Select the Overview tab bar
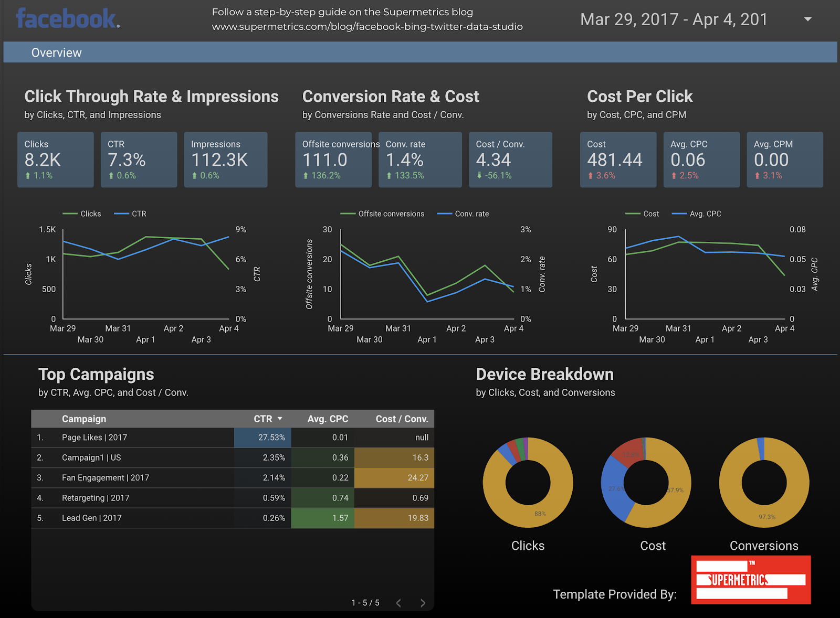This screenshot has width=840, height=618. click(420, 52)
